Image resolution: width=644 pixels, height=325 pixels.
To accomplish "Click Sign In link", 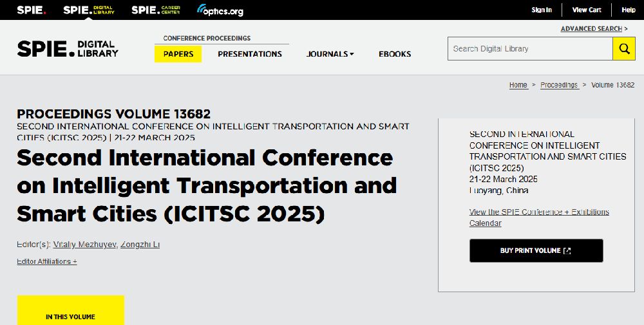I will tap(542, 10).
